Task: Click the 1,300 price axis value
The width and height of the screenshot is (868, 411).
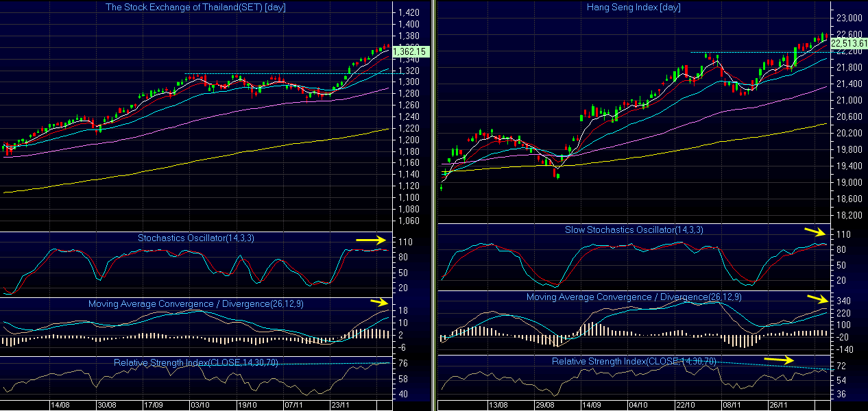Action: 409,82
